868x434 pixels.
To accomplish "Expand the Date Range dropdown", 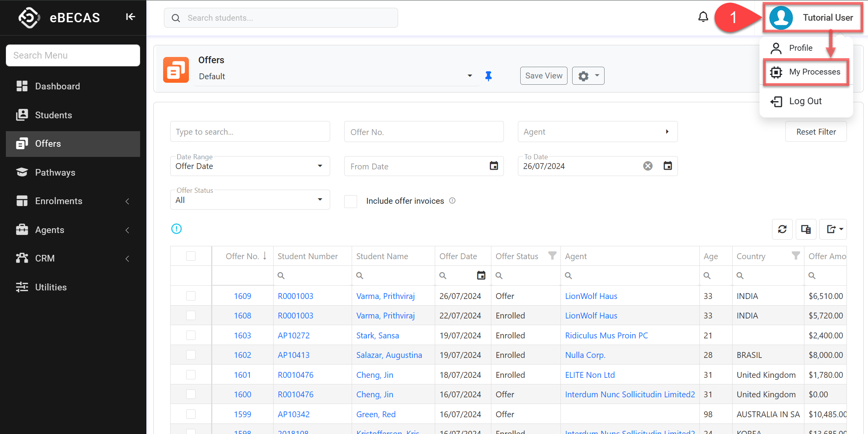I will click(x=250, y=166).
